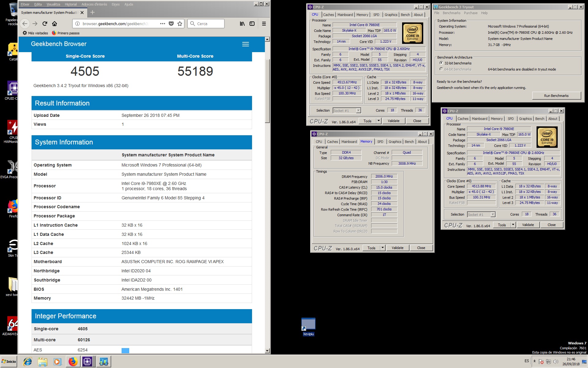The height and width of the screenshot is (368, 588).
Task: Go back with Firefox back arrow
Action: tap(25, 24)
